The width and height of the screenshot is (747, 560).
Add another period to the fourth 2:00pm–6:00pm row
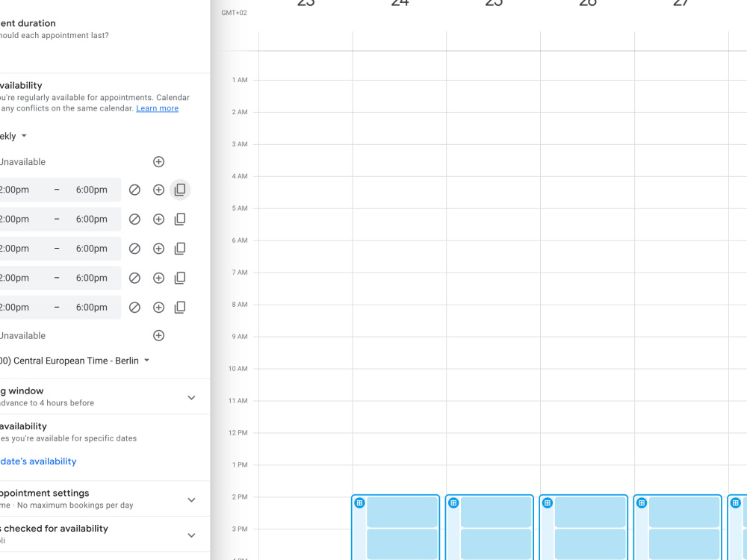point(158,278)
